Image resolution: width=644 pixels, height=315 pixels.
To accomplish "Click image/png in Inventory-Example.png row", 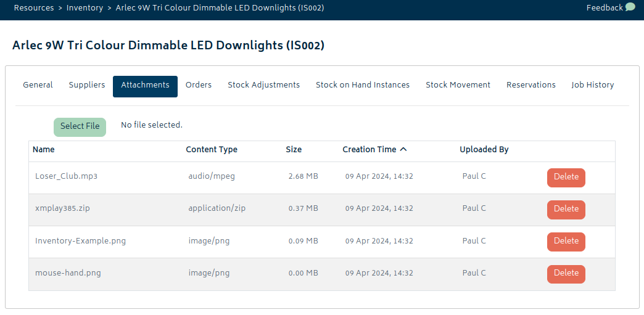I will (x=209, y=240).
